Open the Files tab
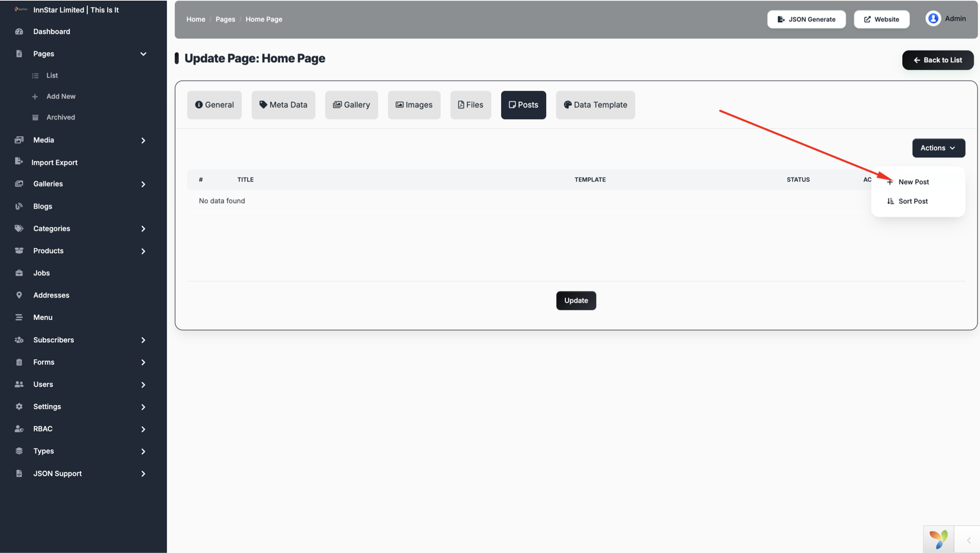Screen dimensions: 980x553 point(470,105)
